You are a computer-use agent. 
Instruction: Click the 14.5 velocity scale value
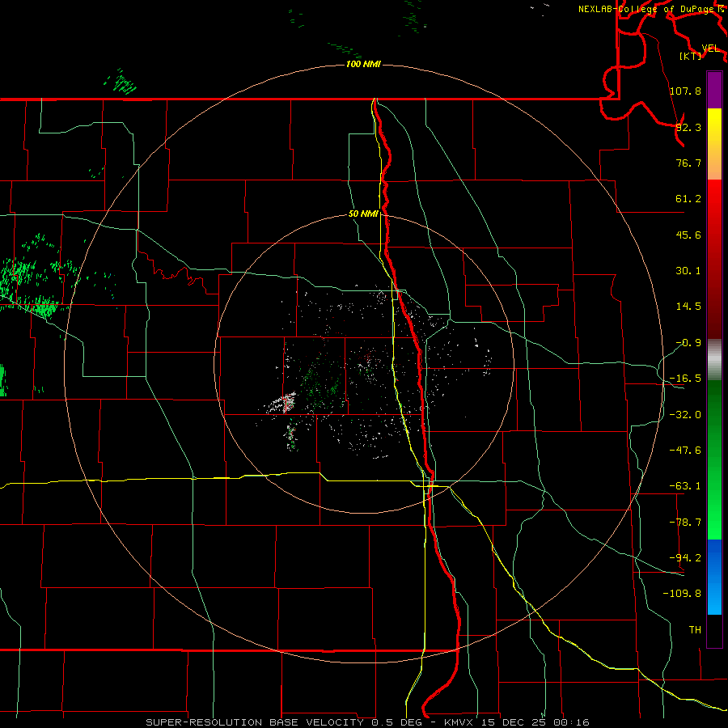tap(688, 307)
